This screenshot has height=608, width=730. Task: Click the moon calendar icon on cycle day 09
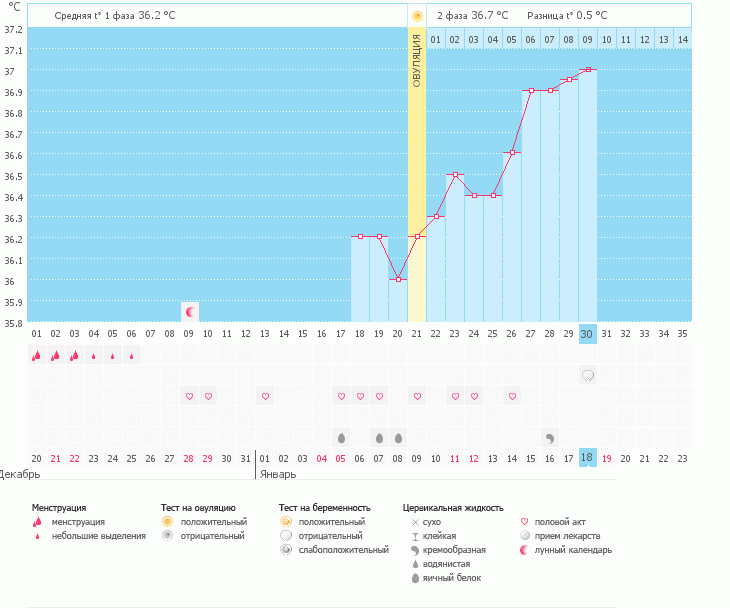tap(189, 312)
